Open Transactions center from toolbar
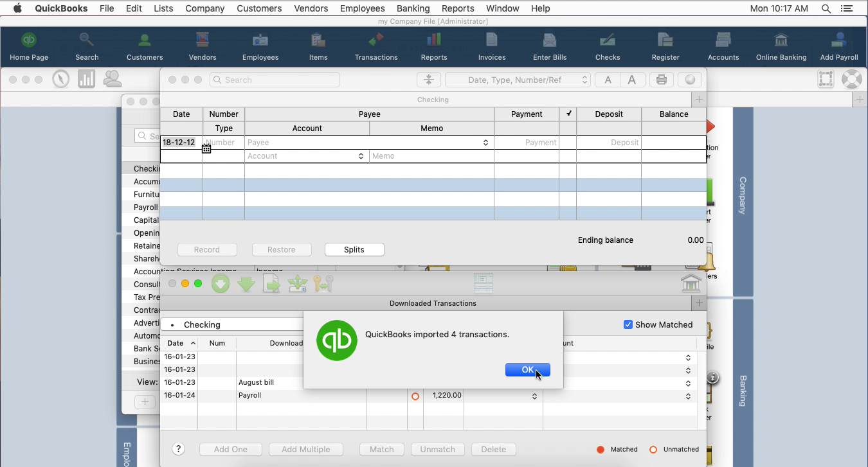Image resolution: width=868 pixels, height=467 pixels. 376,47
